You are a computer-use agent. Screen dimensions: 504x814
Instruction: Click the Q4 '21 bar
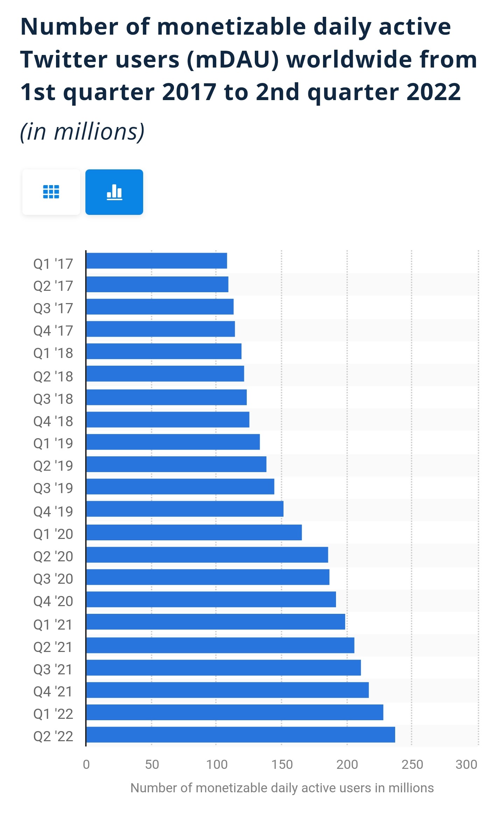coord(227,690)
